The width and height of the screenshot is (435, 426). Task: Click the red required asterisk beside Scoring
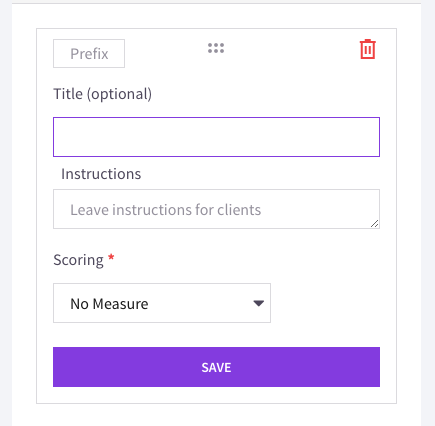pyautogui.click(x=111, y=258)
